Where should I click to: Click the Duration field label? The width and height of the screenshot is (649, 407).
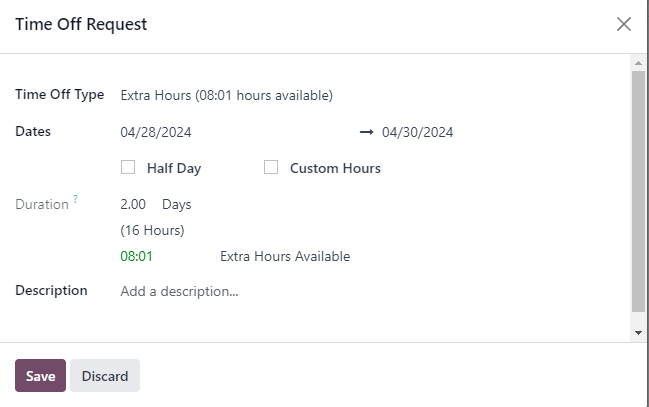(x=42, y=205)
